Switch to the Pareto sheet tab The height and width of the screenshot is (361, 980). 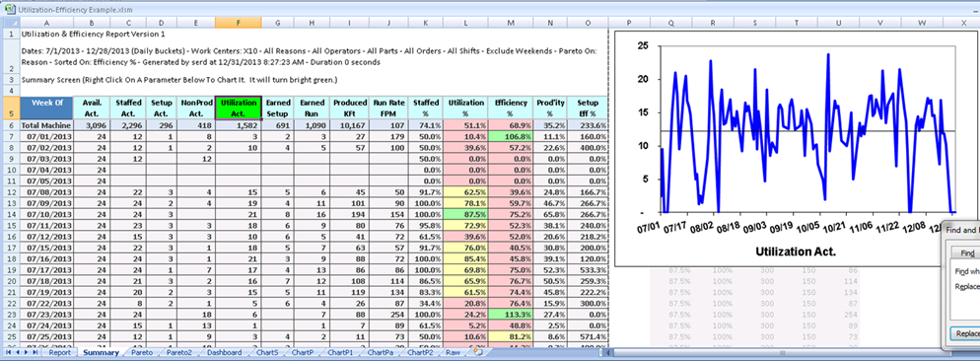142,353
